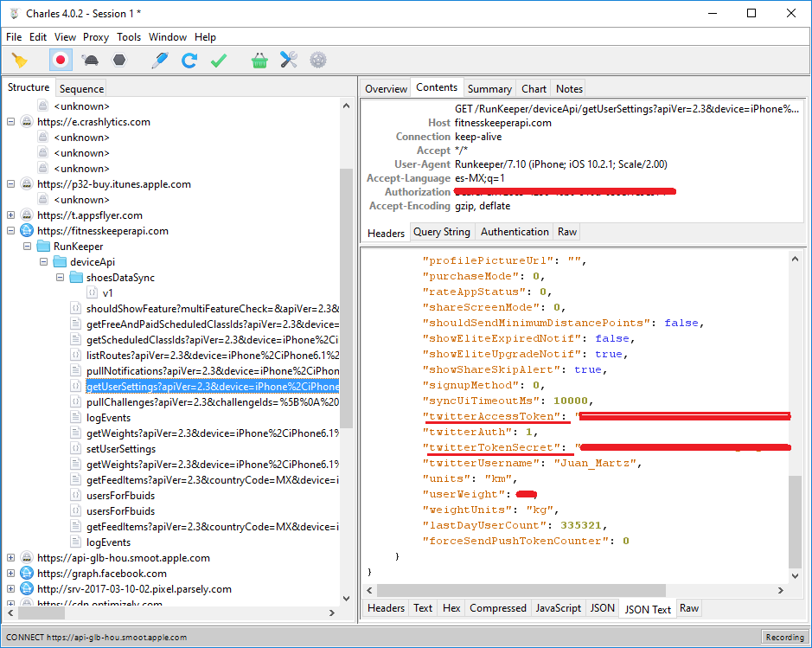The width and height of the screenshot is (812, 648).
Task: Open settings with the gear icon
Action: [318, 60]
